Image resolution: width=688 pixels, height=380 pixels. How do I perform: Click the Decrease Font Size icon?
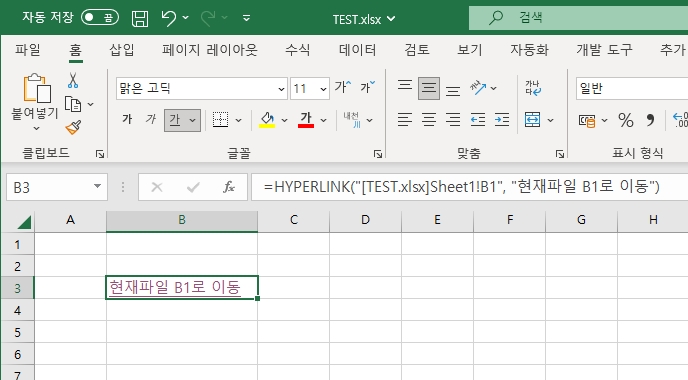[x=368, y=87]
